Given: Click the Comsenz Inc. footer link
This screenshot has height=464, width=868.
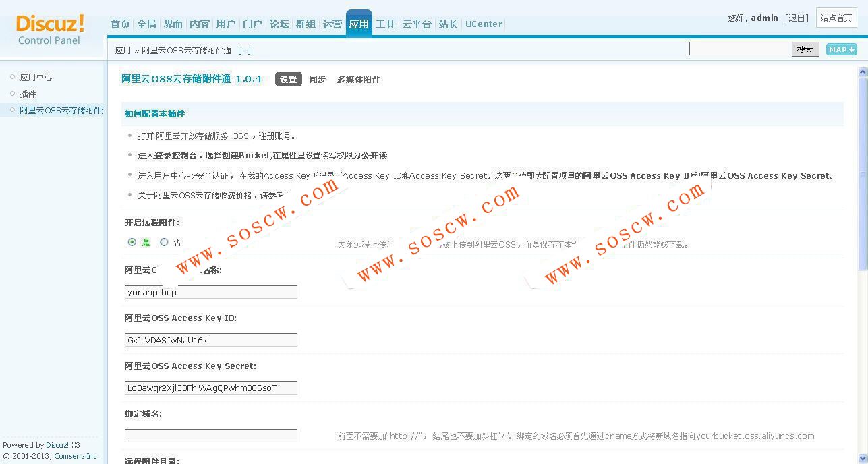Looking at the screenshot, I should click(76, 456).
